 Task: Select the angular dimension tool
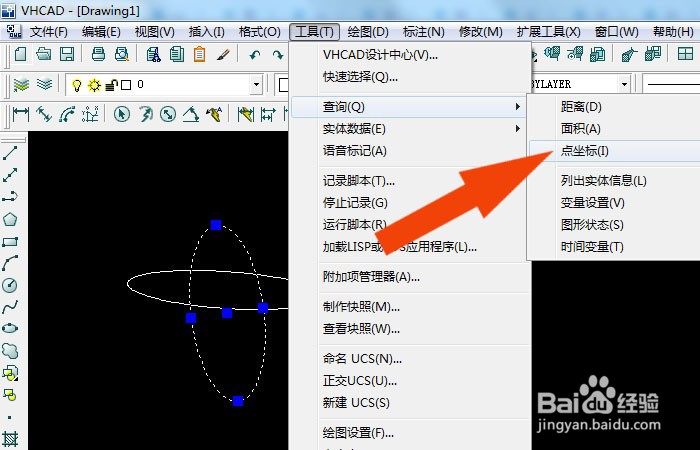click(x=191, y=114)
